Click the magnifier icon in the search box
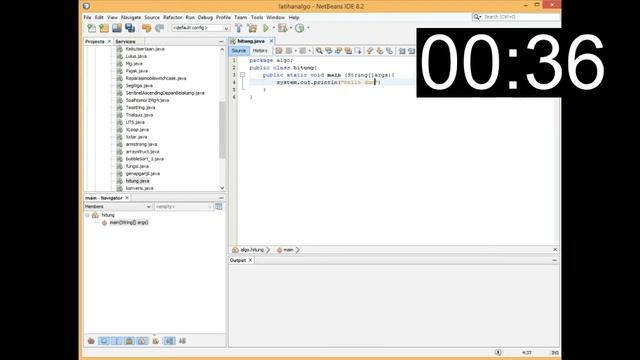 click(477, 17)
